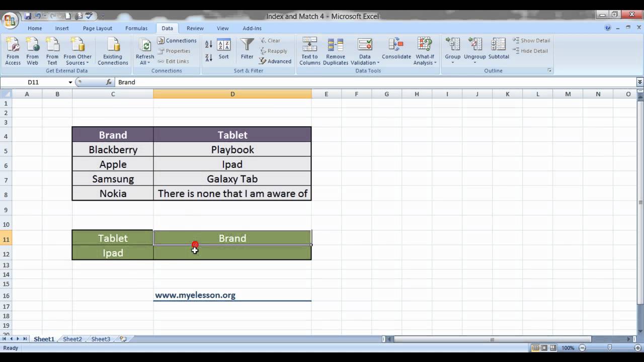Viewport: 644px width, 362px height.
Task: Click the Data Validation icon
Action: click(365, 44)
